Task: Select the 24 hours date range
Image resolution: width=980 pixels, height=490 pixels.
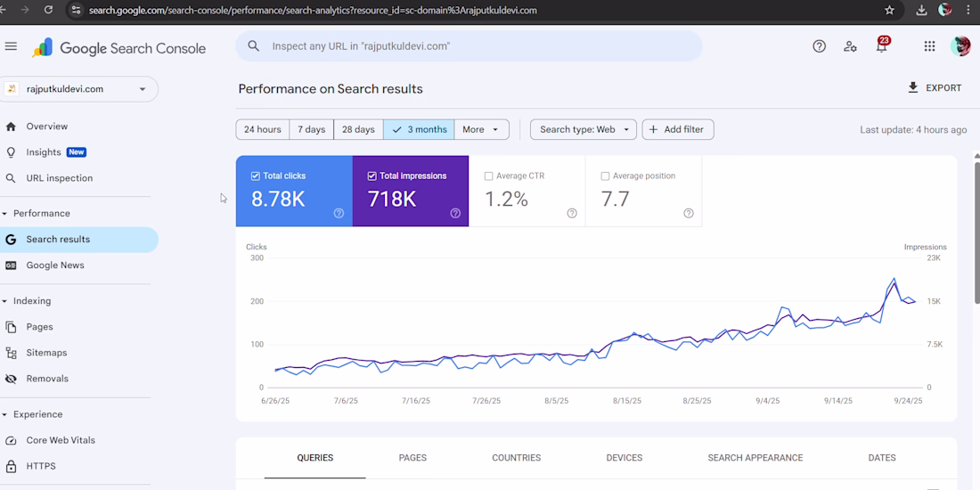Action: coord(263,129)
